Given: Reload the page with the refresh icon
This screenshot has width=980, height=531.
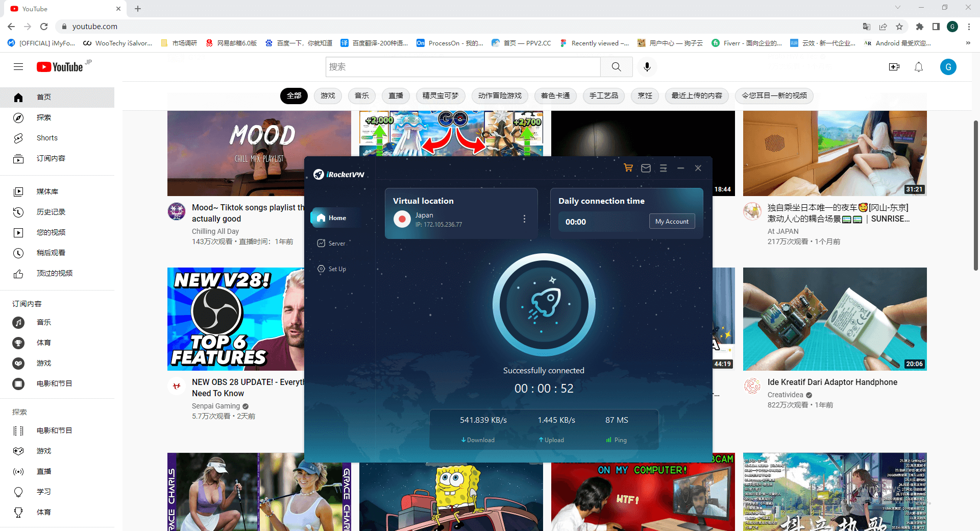Looking at the screenshot, I should point(44,27).
